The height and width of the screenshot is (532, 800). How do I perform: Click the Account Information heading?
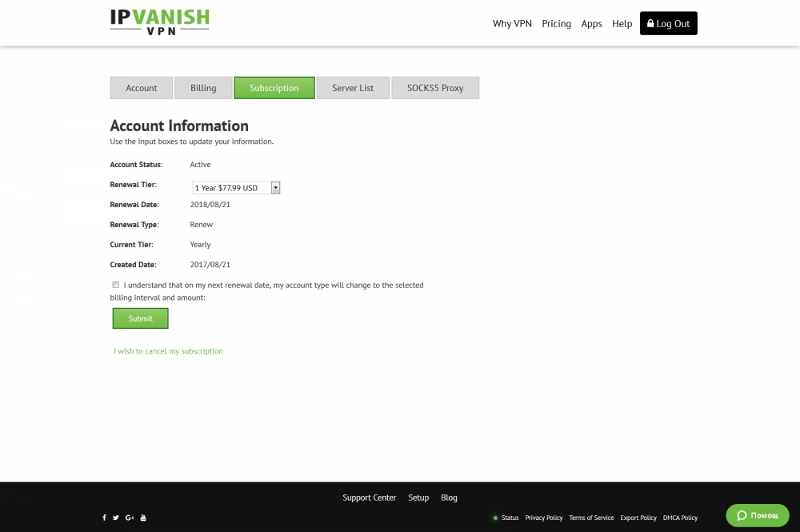(x=179, y=126)
